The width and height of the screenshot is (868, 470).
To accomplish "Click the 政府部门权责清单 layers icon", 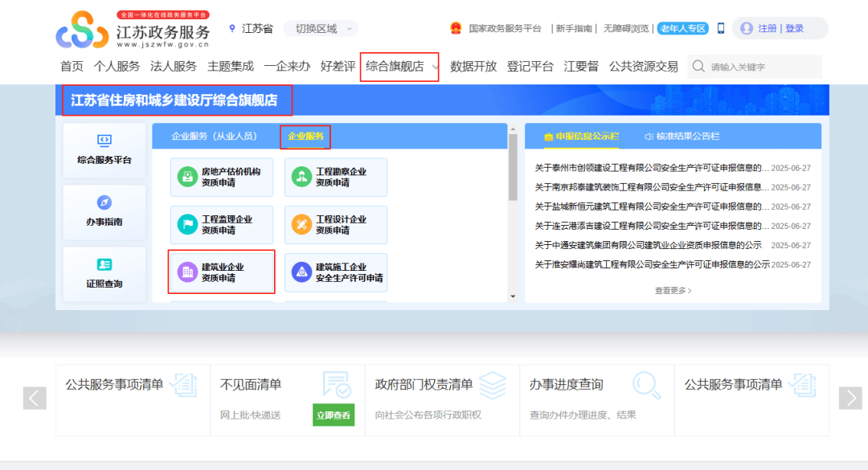I will pos(492,385).
